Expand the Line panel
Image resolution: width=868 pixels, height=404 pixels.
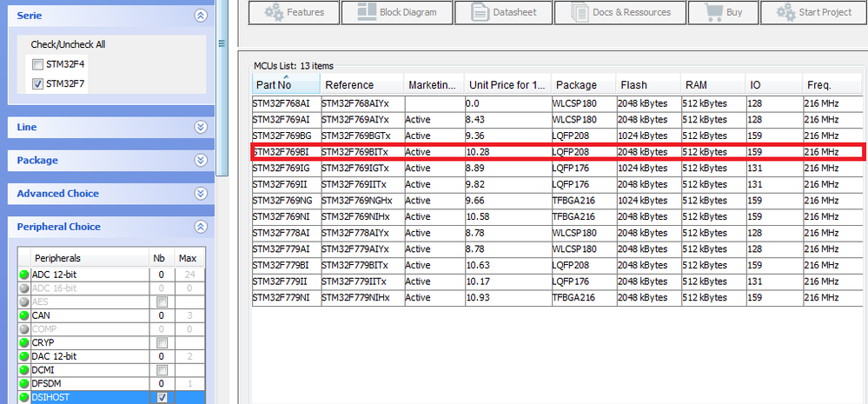(201, 128)
